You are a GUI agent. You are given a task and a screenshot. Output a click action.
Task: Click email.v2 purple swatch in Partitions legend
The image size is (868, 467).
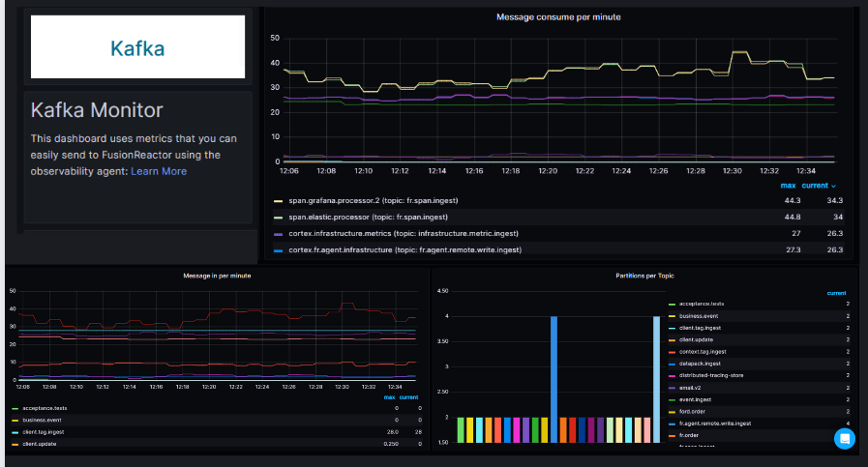(x=672, y=388)
